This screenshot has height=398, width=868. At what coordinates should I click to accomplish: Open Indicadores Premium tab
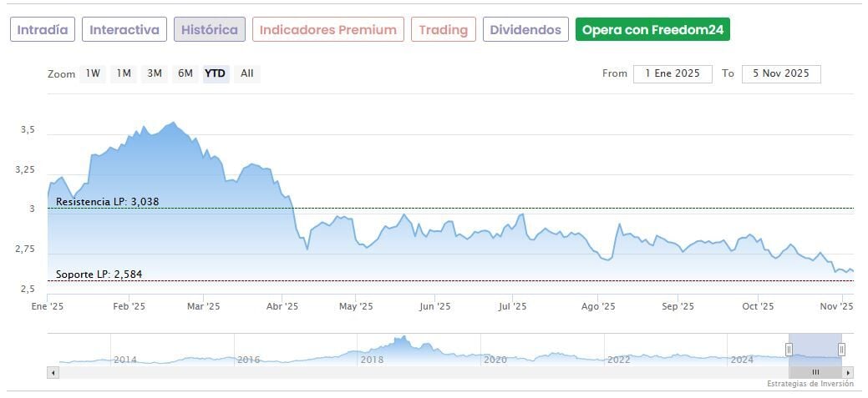(328, 30)
